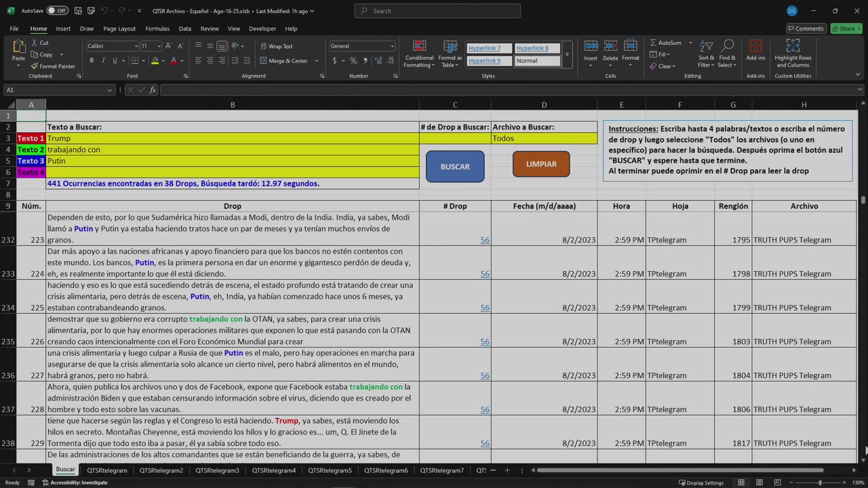Toggle the AutoSave switch
This screenshot has width=868, height=488.
click(x=57, y=11)
